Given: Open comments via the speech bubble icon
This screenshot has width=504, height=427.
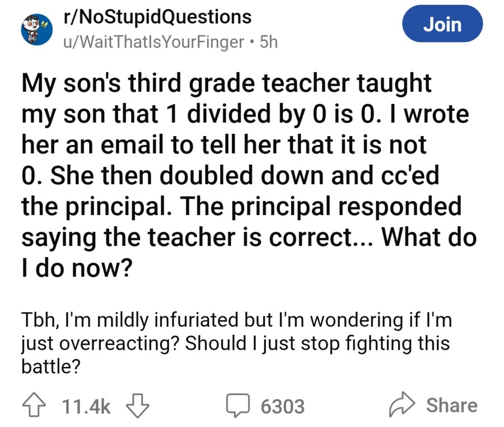Looking at the screenshot, I should [x=239, y=406].
